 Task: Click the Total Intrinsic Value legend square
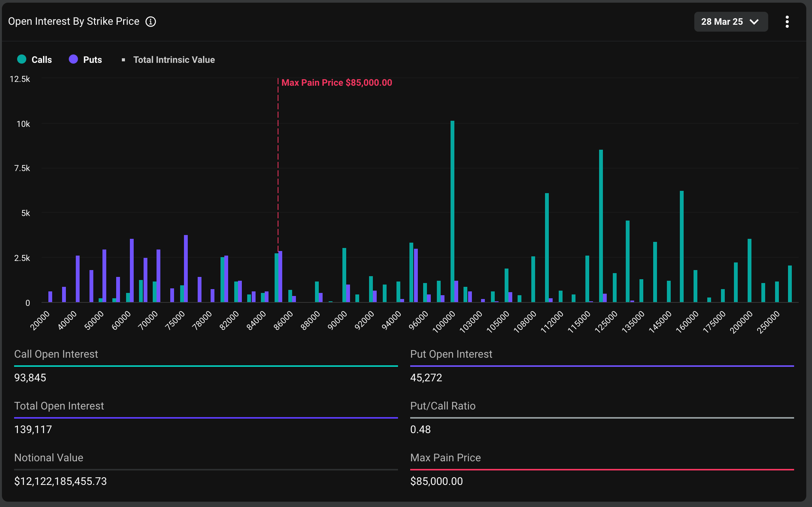[x=123, y=60]
